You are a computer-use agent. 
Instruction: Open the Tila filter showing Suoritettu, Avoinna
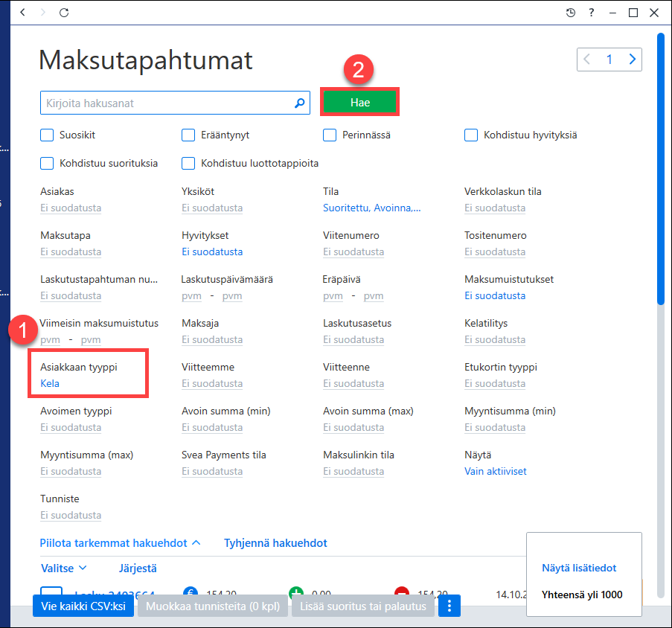click(371, 208)
